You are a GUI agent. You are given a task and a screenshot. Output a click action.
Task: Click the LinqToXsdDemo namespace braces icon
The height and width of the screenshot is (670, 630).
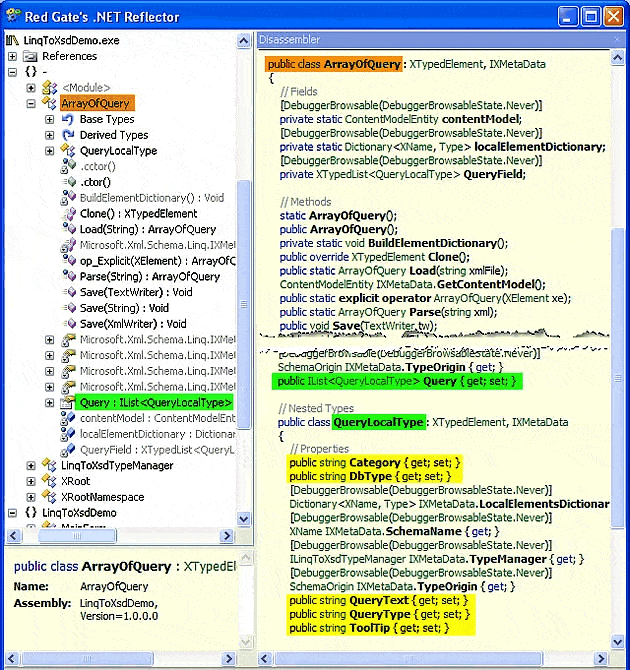(x=31, y=512)
